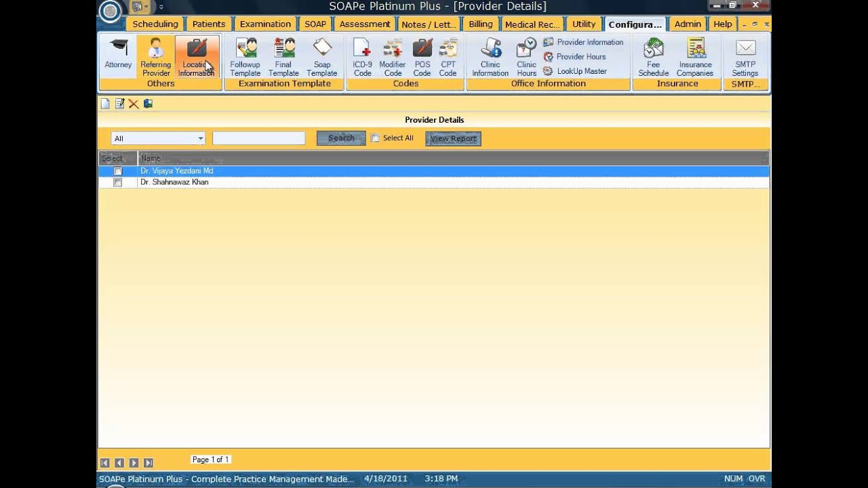Click the Page 1 of 1 label
The height and width of the screenshot is (488, 868).
(211, 460)
